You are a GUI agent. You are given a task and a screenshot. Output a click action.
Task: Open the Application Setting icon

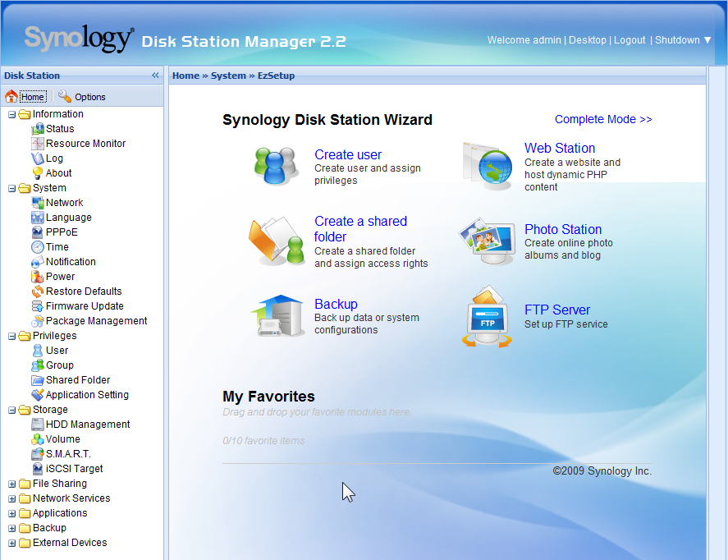[x=38, y=395]
